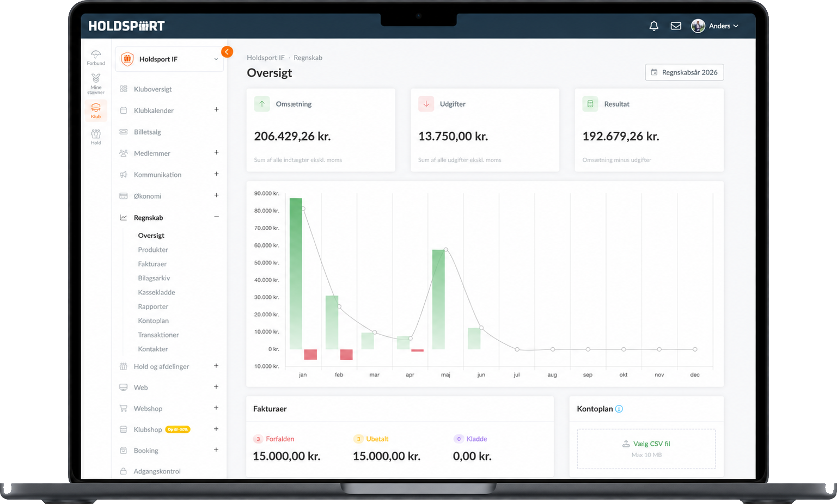Select Forbund in the icon rail
This screenshot has width=837, height=504.
pos(96,58)
